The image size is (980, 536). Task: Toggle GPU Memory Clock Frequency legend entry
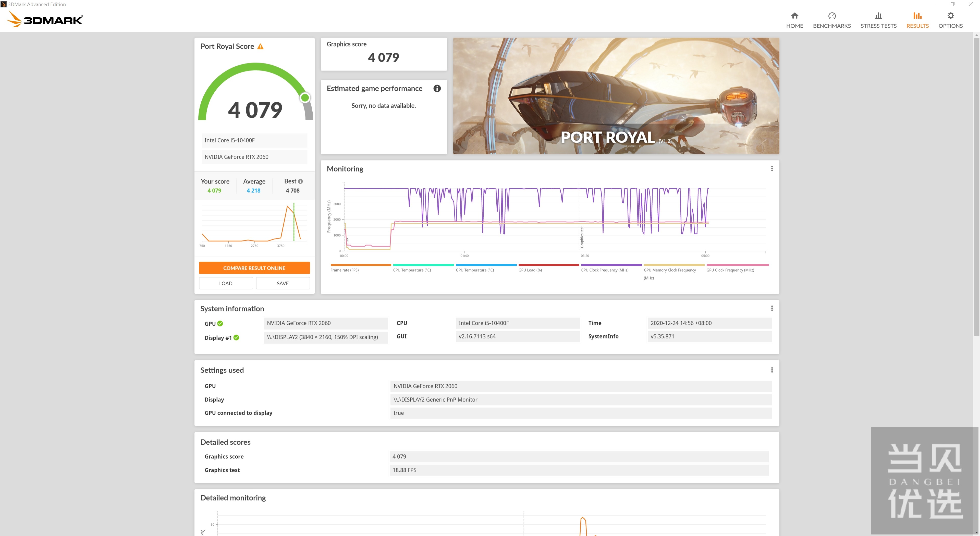[674, 272]
